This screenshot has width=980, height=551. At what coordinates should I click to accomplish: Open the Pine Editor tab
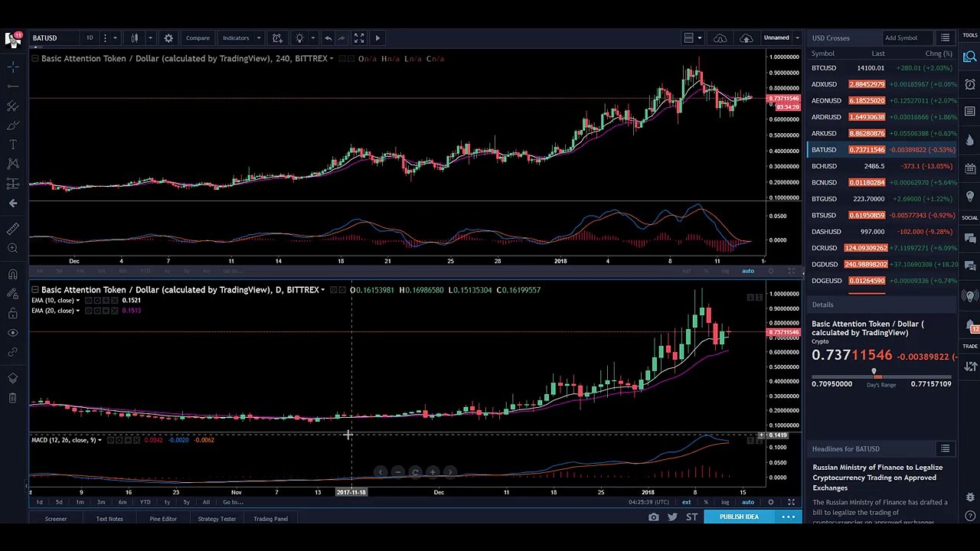tap(163, 519)
